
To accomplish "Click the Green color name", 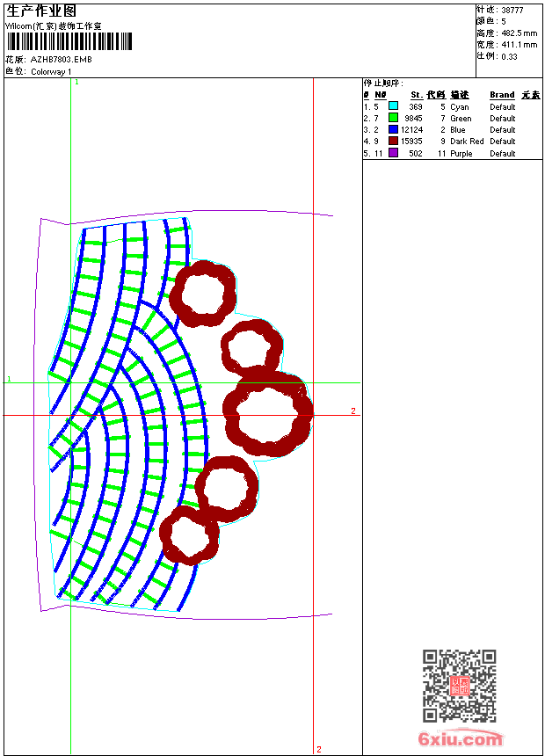I will coord(461,119).
